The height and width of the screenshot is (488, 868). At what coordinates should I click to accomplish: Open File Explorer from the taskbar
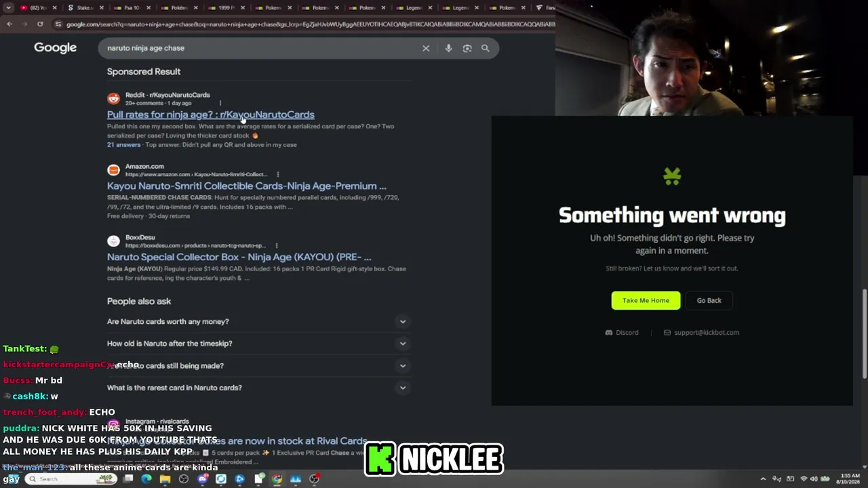pos(165,479)
